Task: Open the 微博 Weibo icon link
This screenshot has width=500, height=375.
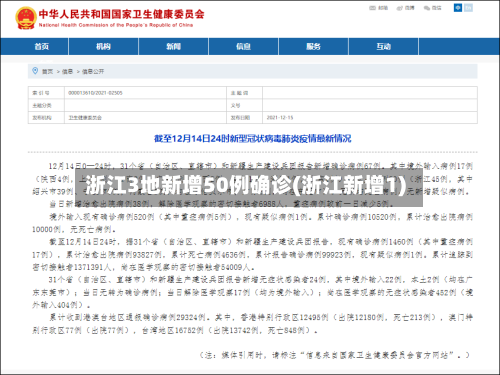Action: 405,8
